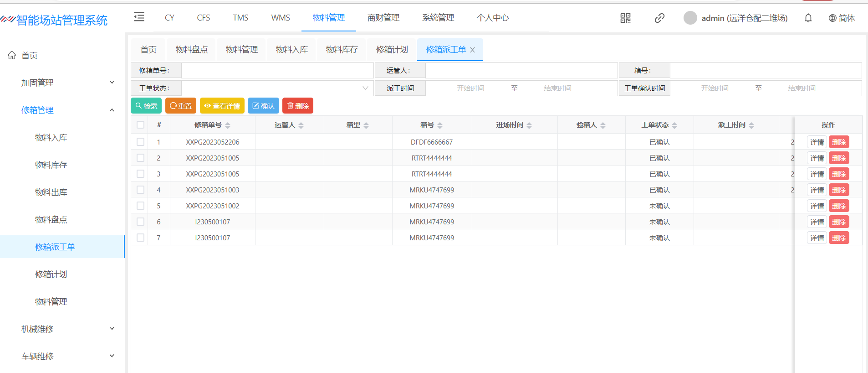Screen dimensions: 868x373
Task: Switch to the 商财管理 top menu
Action: tap(383, 18)
